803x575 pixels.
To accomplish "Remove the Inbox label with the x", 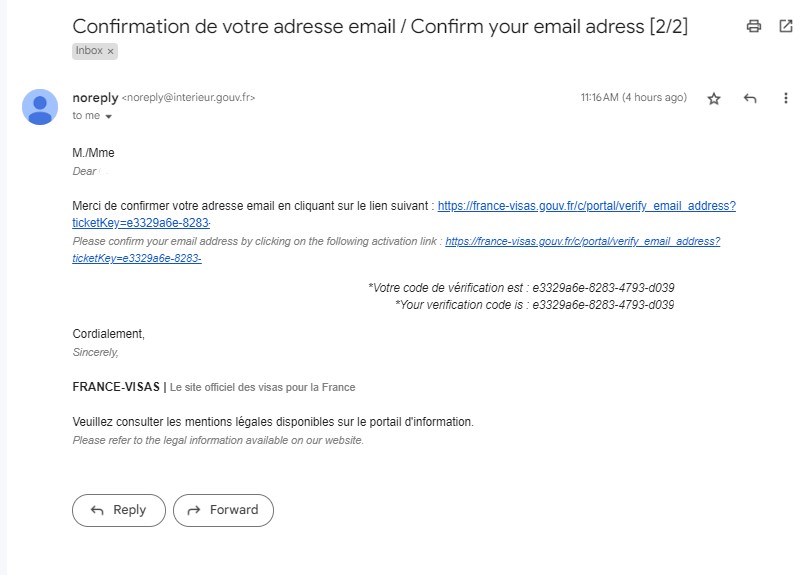I will click(x=110, y=51).
